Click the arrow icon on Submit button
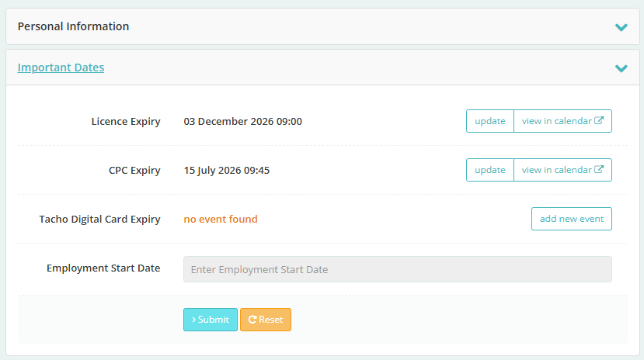Screen dimensions: 644x360 [x=193, y=320]
